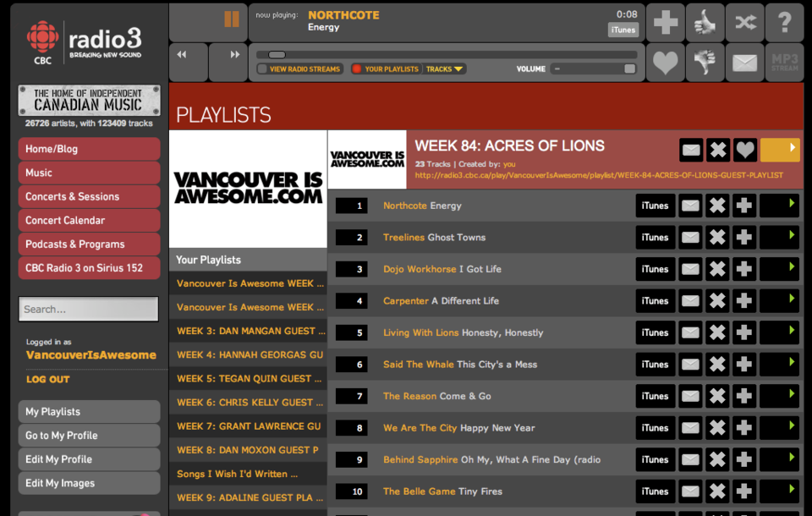The height and width of the screenshot is (516, 812).
Task: Click iTunes button for Treelines Ghost Towns
Action: click(x=655, y=238)
